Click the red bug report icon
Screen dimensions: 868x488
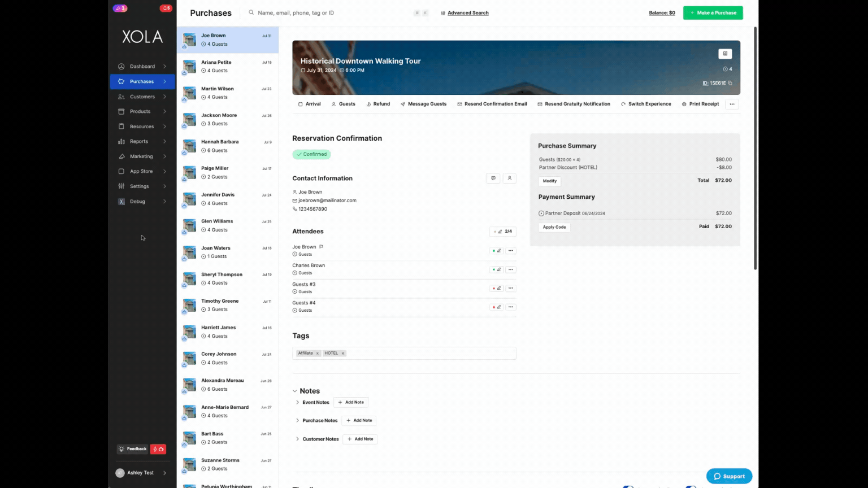tap(158, 449)
